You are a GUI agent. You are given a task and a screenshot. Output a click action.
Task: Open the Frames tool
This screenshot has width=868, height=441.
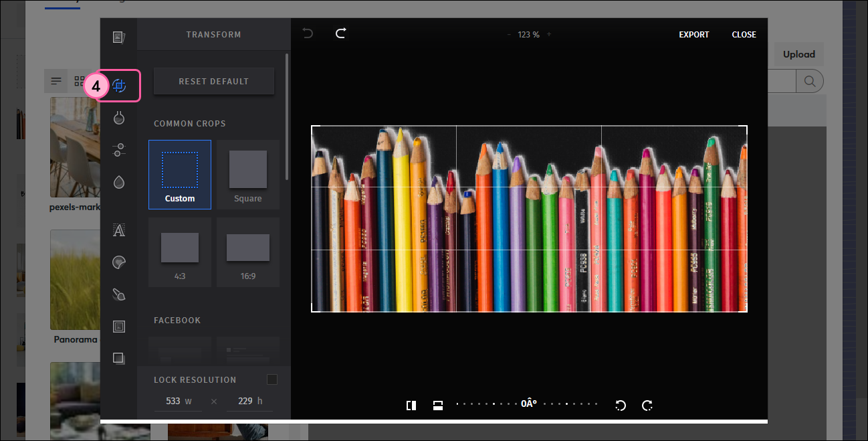tap(119, 327)
